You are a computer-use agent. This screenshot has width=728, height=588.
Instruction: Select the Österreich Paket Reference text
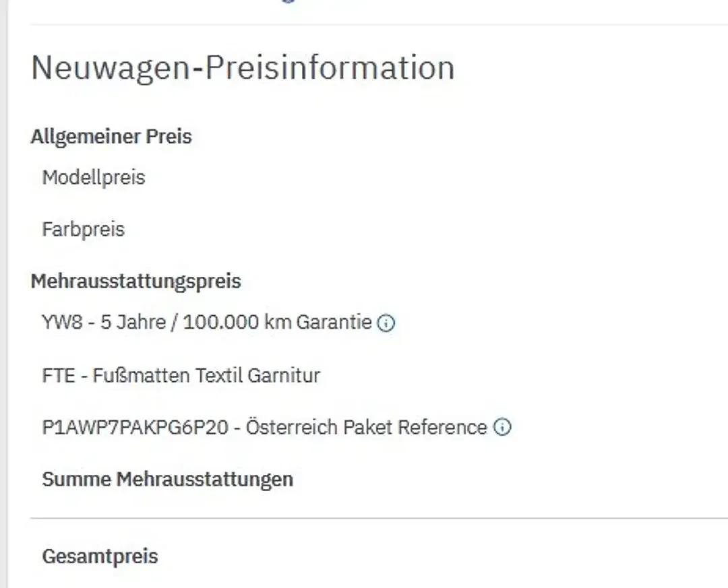(x=366, y=428)
